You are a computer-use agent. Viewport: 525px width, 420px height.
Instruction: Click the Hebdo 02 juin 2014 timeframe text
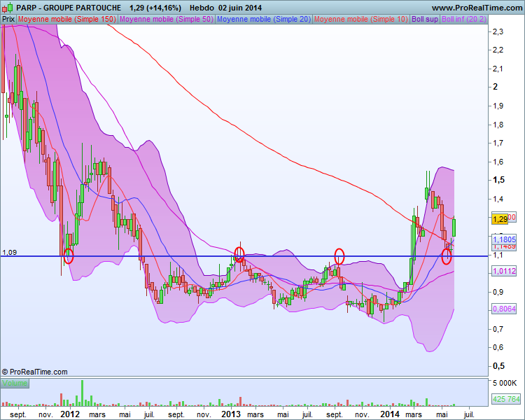pyautogui.click(x=225, y=8)
